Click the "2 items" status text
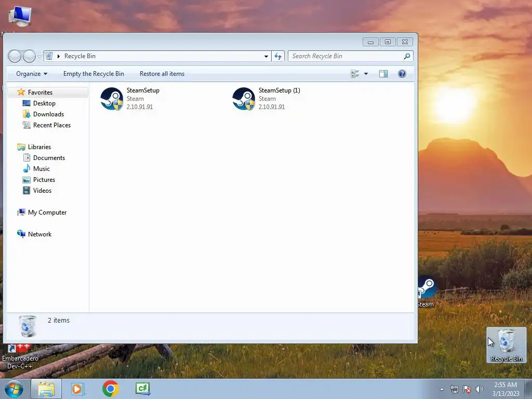Viewport: 532px width, 399px height. click(x=58, y=320)
